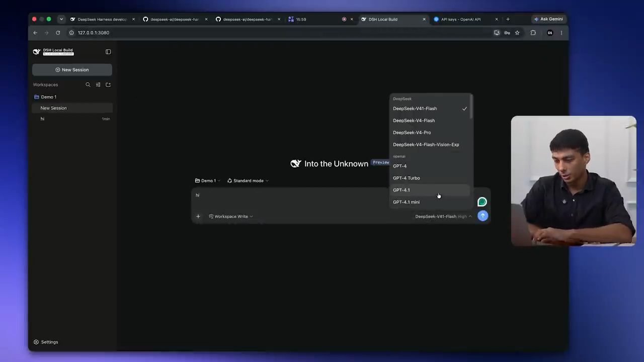Search workspaces using the magnifier icon

coord(88,84)
